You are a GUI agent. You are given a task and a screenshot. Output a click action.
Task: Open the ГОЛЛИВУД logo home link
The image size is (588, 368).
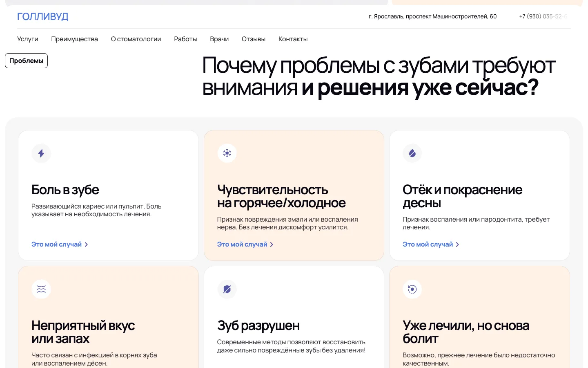pyautogui.click(x=43, y=17)
